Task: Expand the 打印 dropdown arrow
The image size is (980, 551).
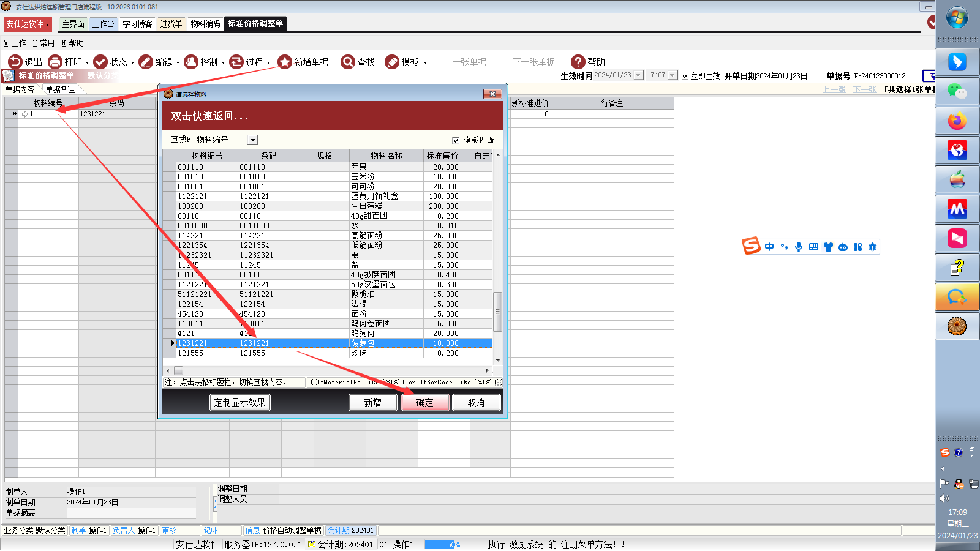Action: tap(87, 62)
